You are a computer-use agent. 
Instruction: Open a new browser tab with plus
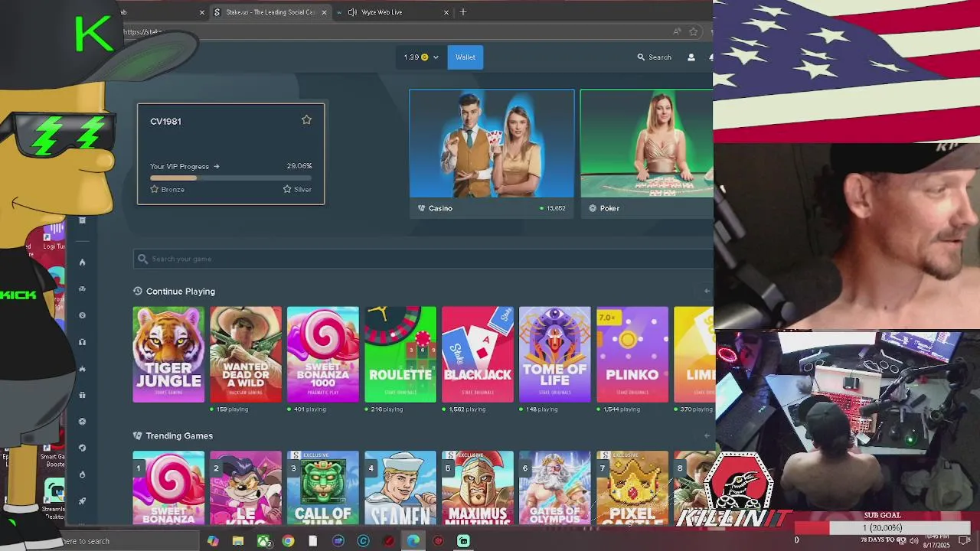463,11
